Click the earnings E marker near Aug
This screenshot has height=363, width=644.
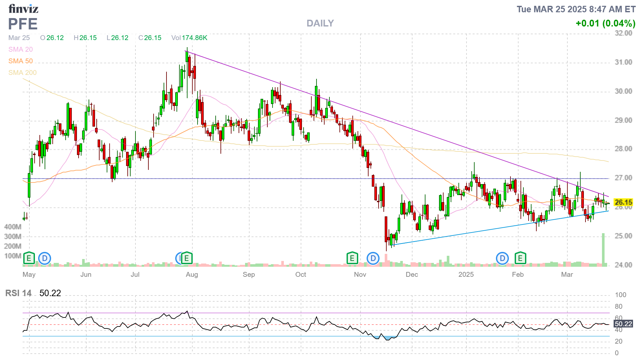[187, 258]
